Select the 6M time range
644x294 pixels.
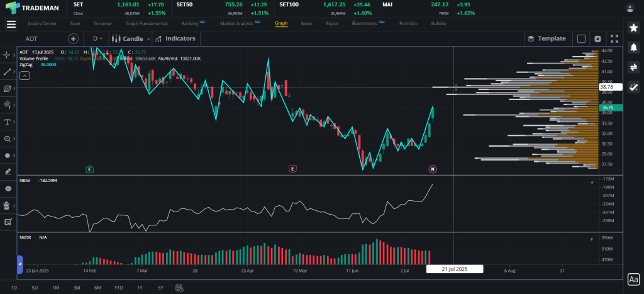[97, 288]
